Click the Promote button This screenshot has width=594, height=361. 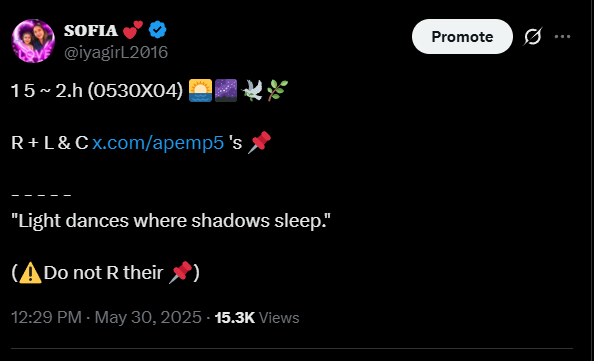(462, 36)
